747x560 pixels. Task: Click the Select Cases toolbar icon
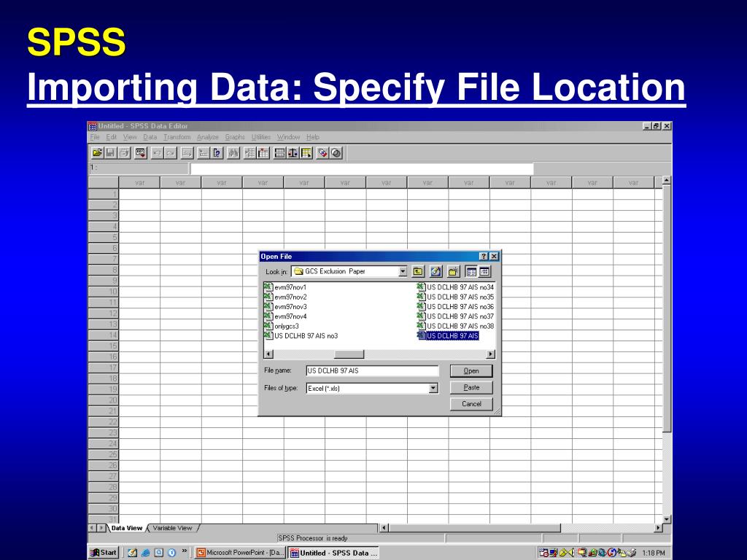point(306,153)
